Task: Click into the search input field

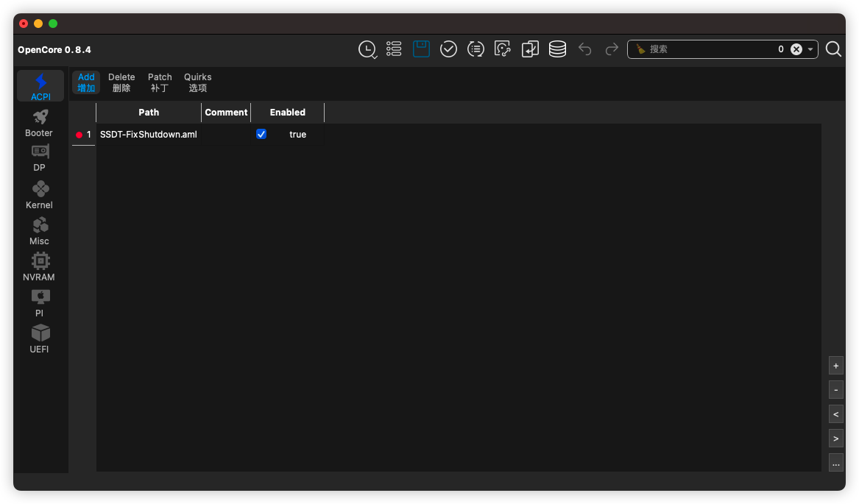Action: (707, 49)
